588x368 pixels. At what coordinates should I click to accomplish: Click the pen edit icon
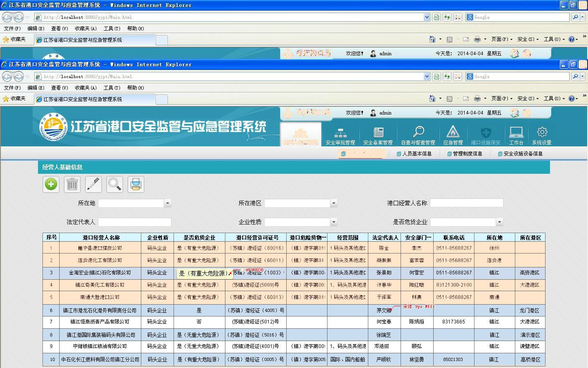coord(94,184)
